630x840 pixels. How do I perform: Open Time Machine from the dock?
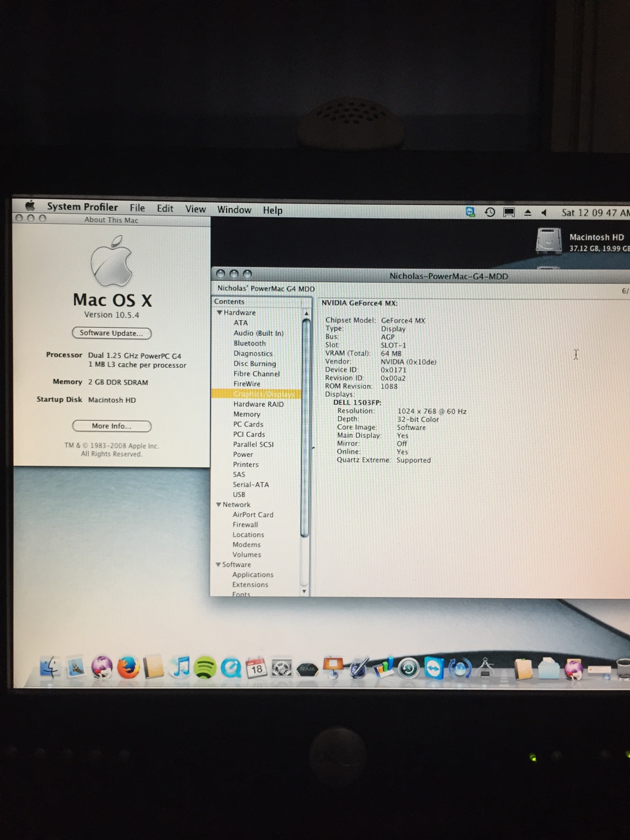409,668
